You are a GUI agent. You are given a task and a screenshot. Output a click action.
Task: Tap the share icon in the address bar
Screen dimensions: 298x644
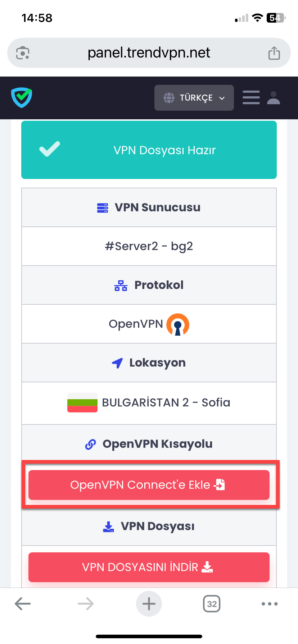click(274, 52)
